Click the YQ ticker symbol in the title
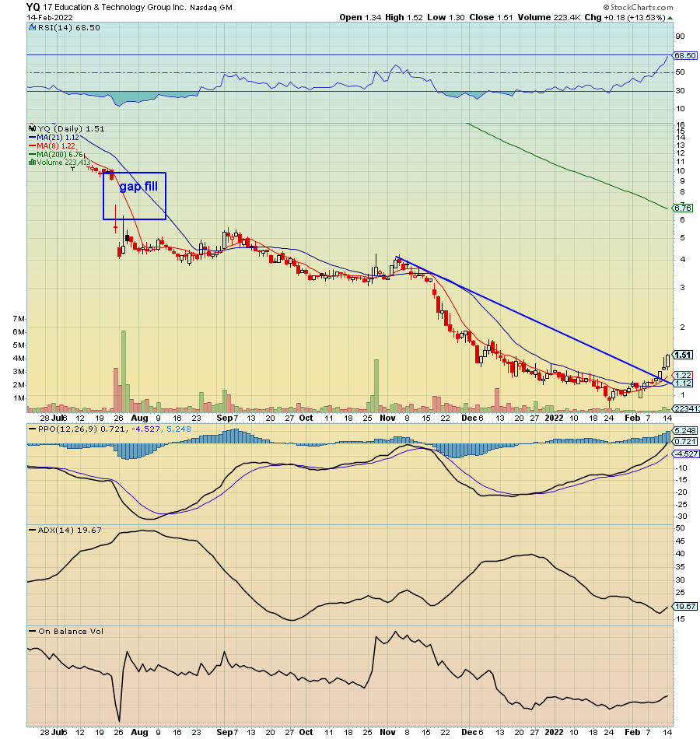The width and height of the screenshot is (700, 739). (33, 7)
